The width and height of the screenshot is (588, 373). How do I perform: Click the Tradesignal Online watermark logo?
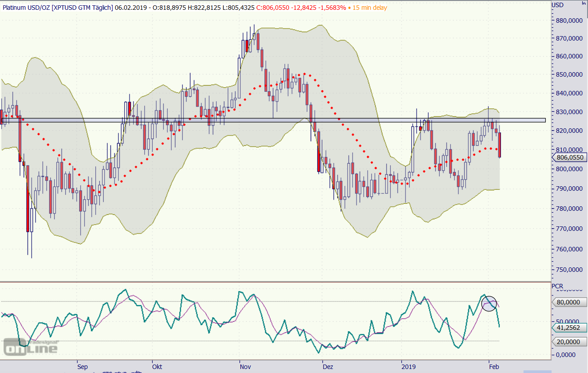[x=31, y=346]
